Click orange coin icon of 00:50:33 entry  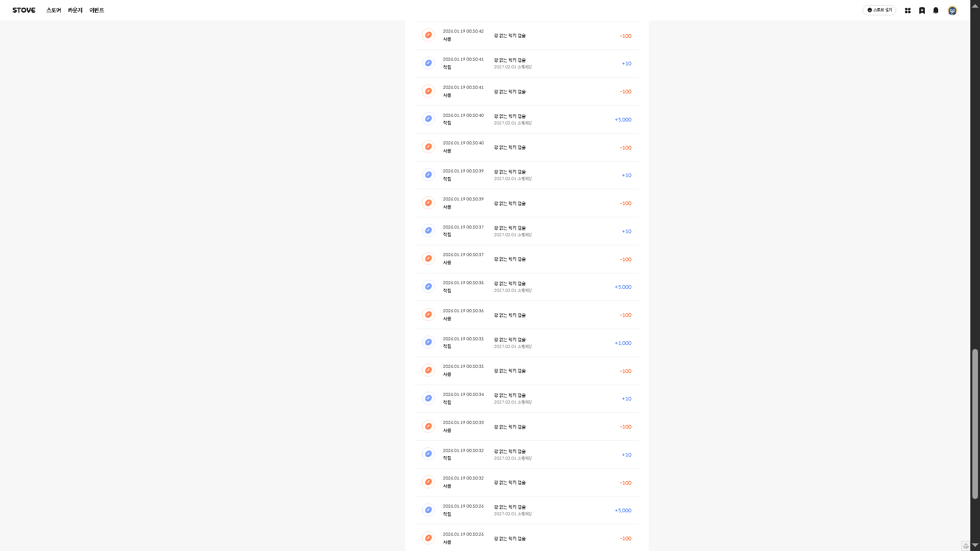click(x=428, y=426)
